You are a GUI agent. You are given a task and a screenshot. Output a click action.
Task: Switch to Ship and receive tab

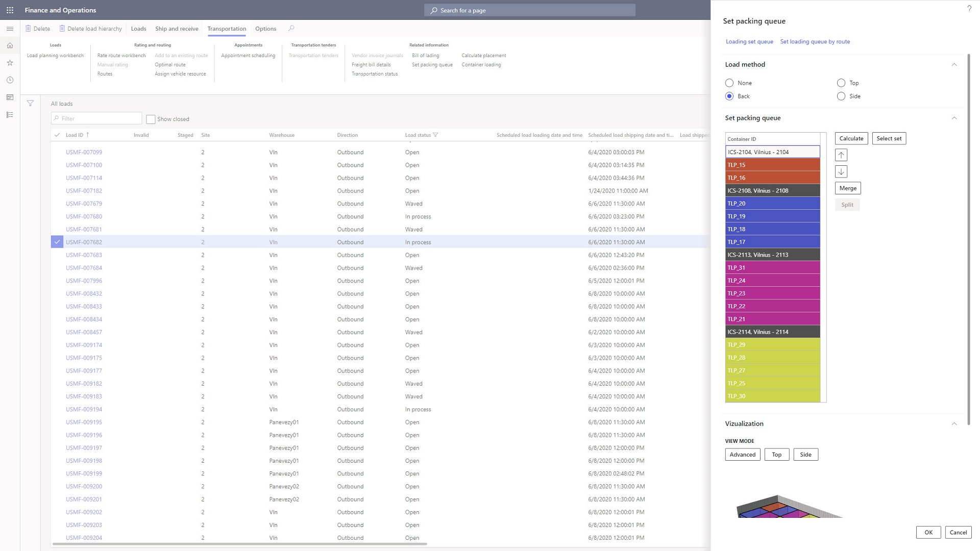[x=177, y=29]
